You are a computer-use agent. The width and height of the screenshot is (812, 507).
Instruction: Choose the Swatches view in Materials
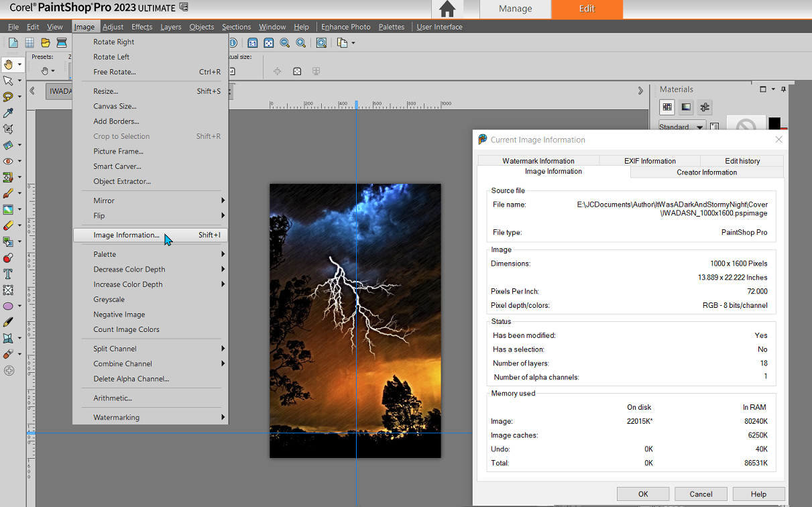(x=667, y=107)
